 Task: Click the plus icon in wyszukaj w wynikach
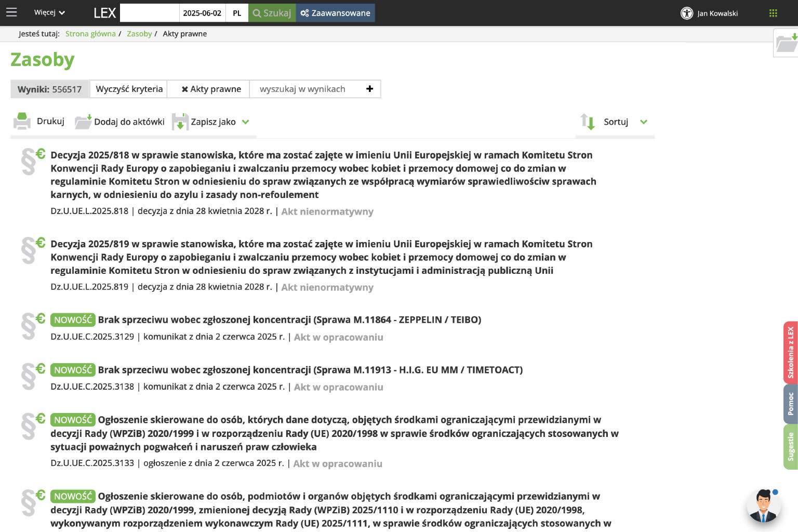point(369,89)
